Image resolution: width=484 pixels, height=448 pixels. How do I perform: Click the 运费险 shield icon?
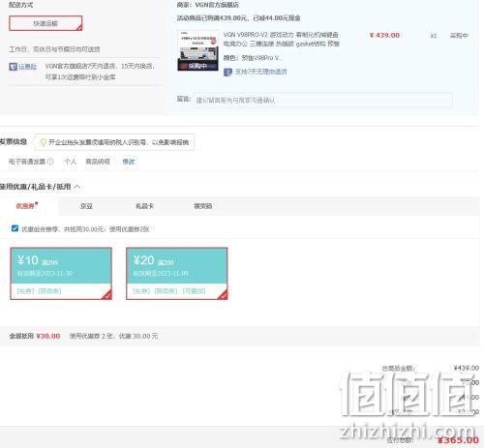point(13,67)
